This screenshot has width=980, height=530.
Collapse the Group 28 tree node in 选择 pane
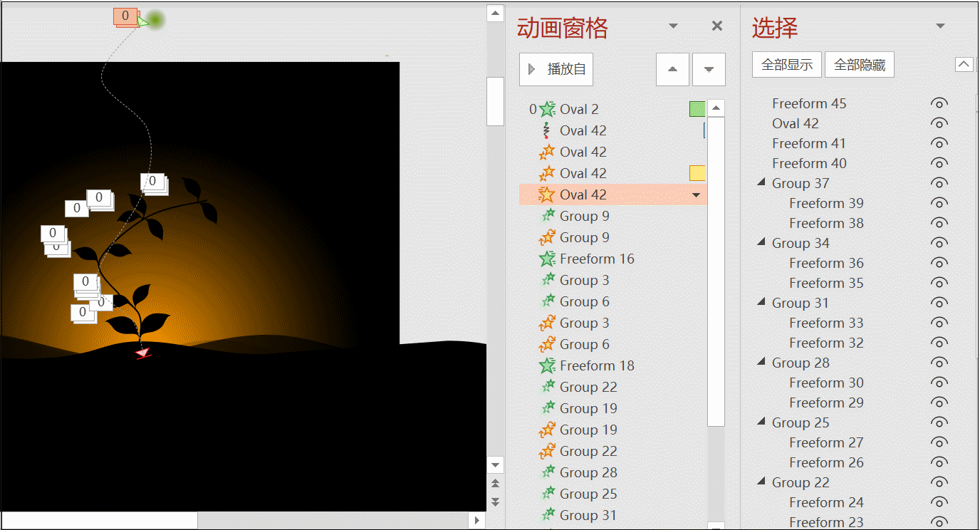click(761, 363)
